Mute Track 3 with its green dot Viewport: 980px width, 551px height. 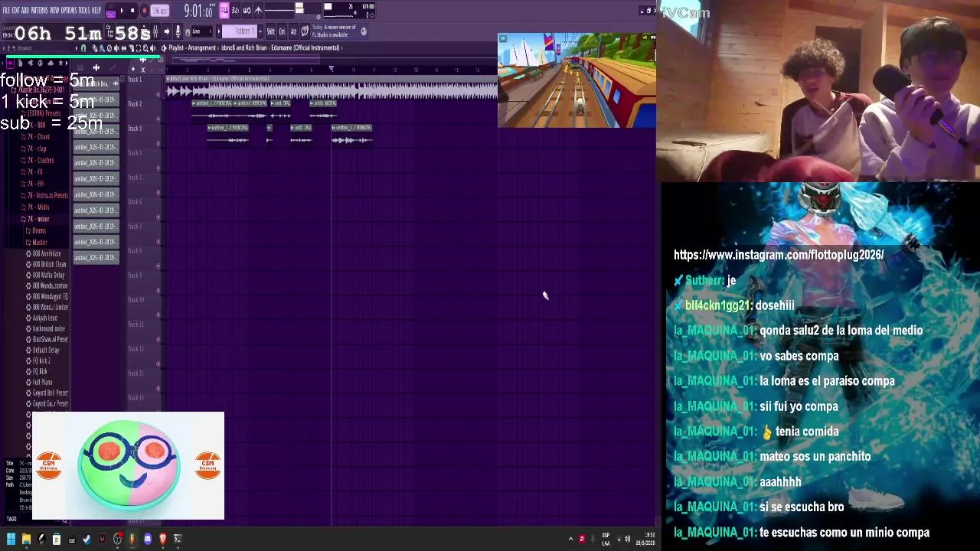tap(158, 143)
